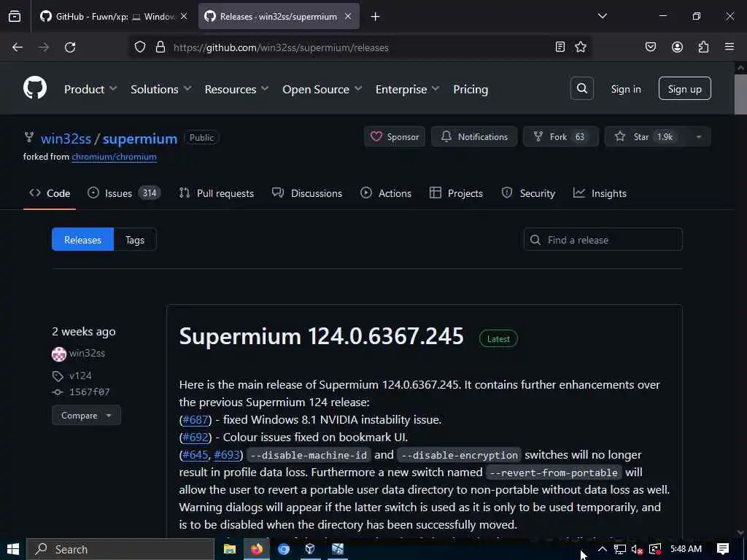Open File Explorer from taskbar
747x560 pixels.
pos(230,549)
